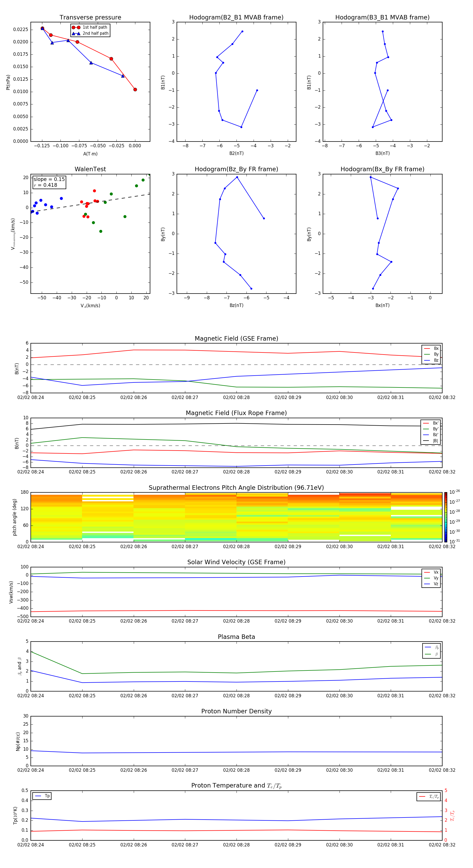
Task: Click the 0.0225 tick on Transverse pressure axis
Action: (20, 30)
